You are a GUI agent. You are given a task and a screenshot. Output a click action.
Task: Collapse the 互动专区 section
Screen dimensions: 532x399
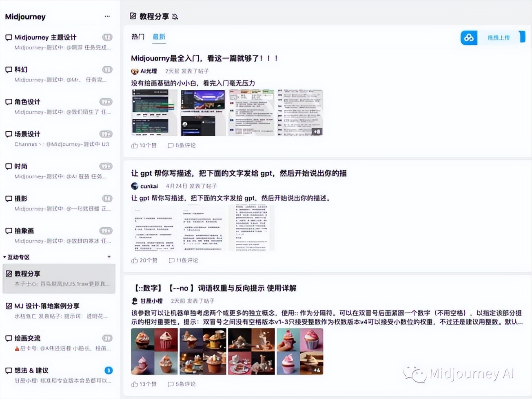5,257
